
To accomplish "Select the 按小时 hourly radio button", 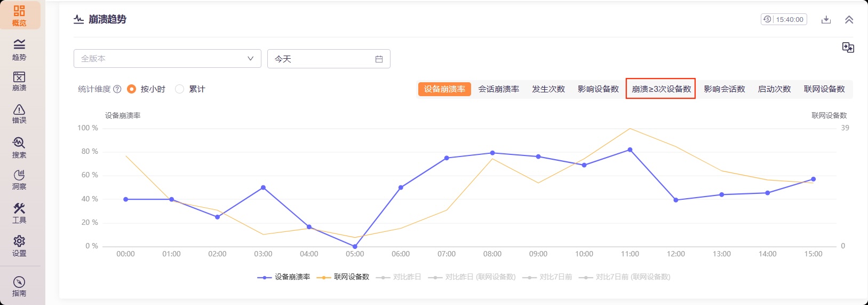I will tap(132, 89).
